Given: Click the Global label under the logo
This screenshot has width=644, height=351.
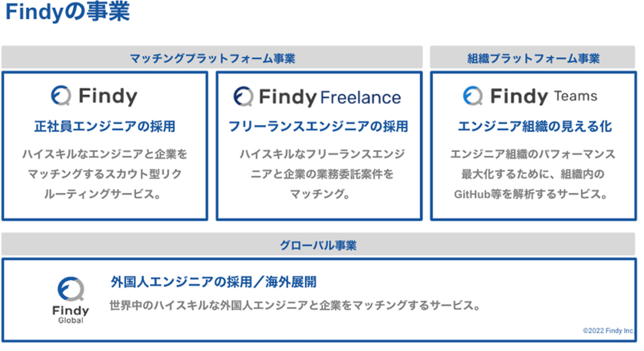Looking at the screenshot, I should click(71, 320).
